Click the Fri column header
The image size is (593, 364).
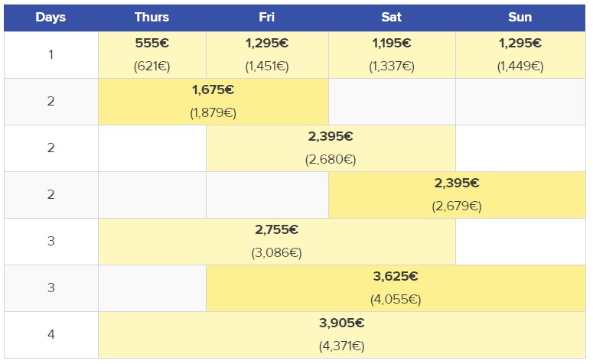pyautogui.click(x=266, y=17)
